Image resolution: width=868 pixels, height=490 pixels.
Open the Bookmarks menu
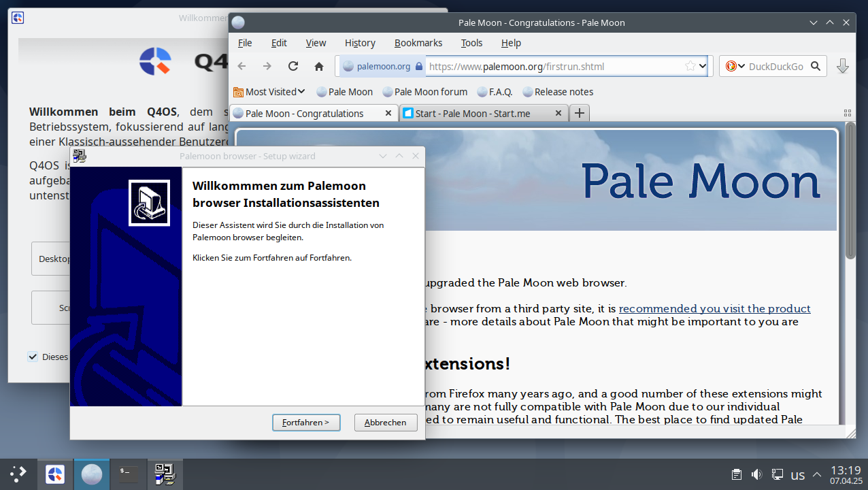tap(418, 43)
